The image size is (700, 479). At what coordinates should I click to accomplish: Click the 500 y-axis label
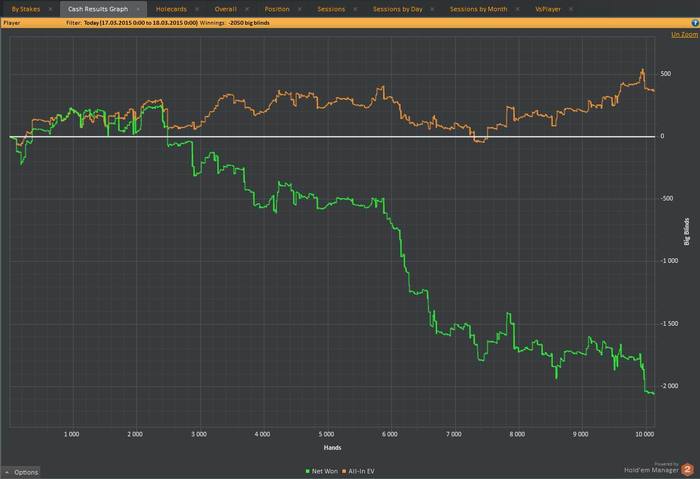tap(666, 74)
